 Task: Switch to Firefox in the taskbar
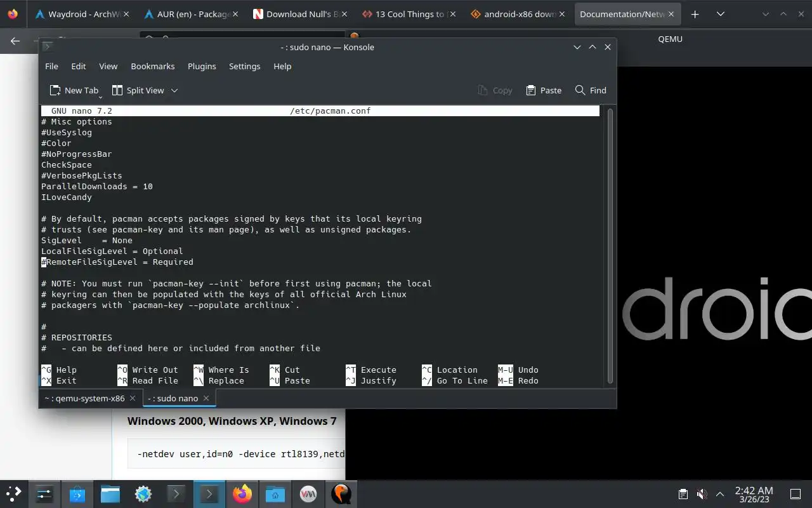242,494
